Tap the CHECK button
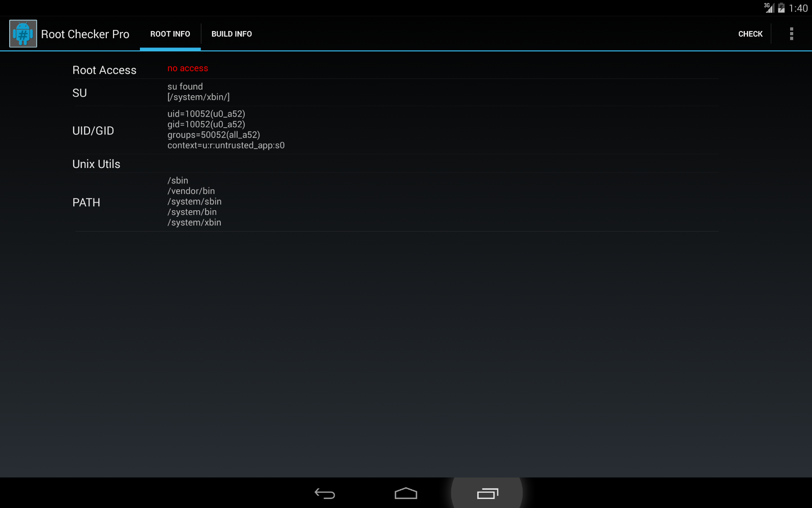Viewport: 812px width, 508px height. tap(750, 34)
